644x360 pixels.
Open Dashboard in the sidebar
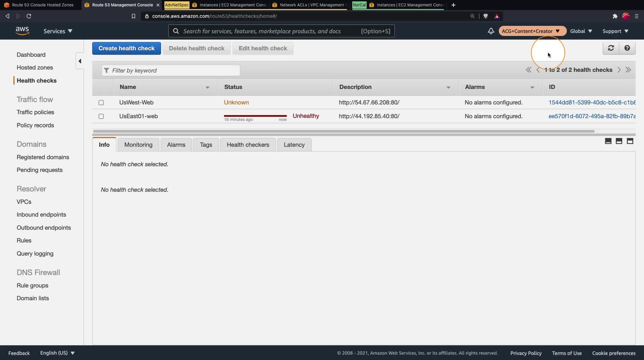31,55
